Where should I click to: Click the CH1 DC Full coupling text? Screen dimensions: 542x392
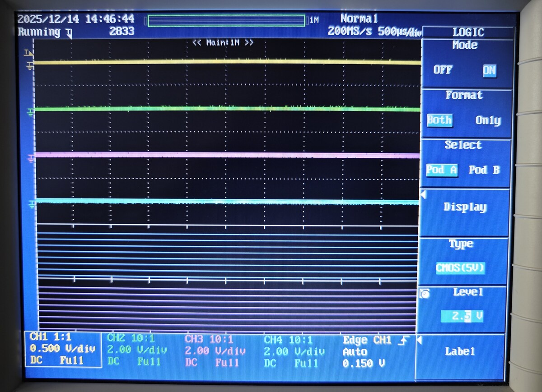click(56, 360)
